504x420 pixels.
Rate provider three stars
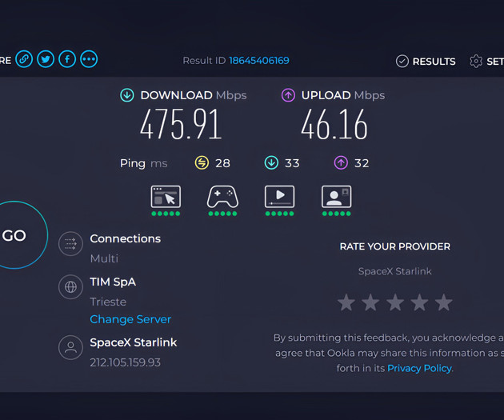point(395,302)
